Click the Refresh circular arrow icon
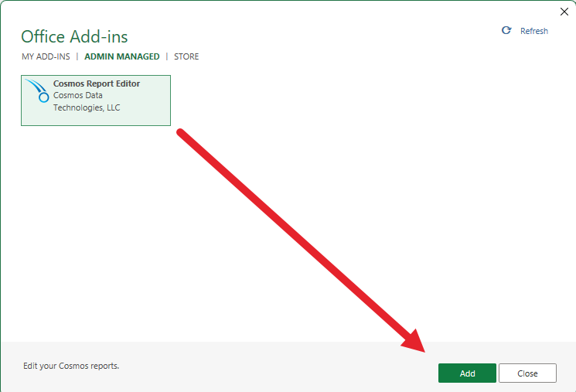Image resolution: width=576 pixels, height=392 pixels. [506, 30]
